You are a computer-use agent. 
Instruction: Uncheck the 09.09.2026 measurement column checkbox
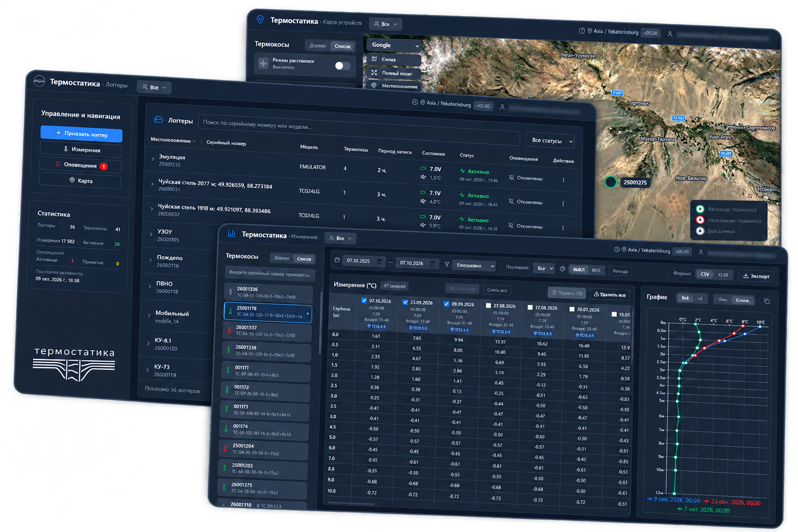coord(447,304)
